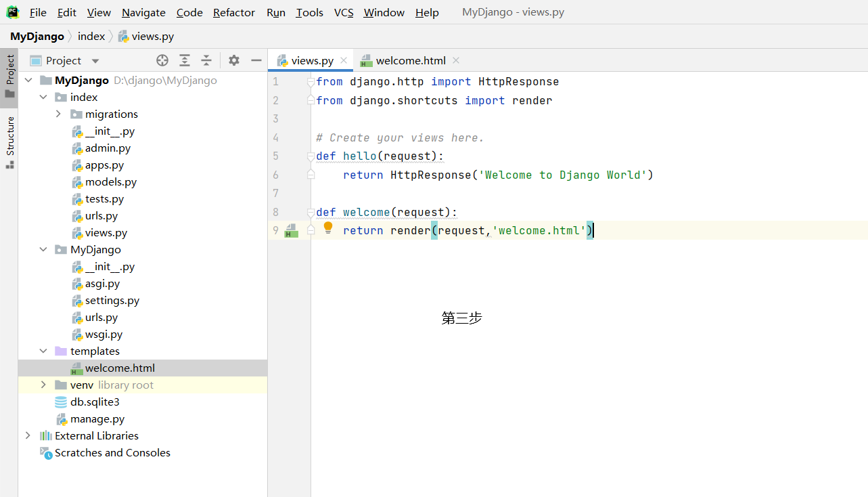
Task: Collapse the MyDjango root folder
Action: tap(29, 80)
